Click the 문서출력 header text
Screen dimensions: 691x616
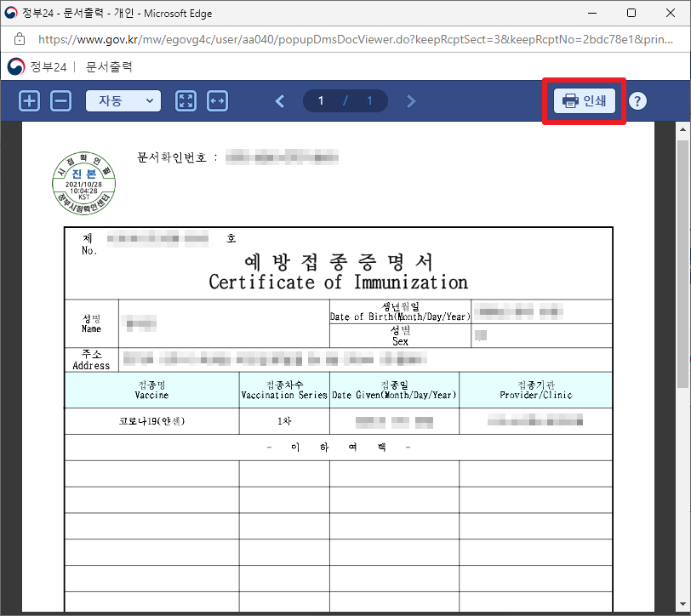[x=109, y=67]
